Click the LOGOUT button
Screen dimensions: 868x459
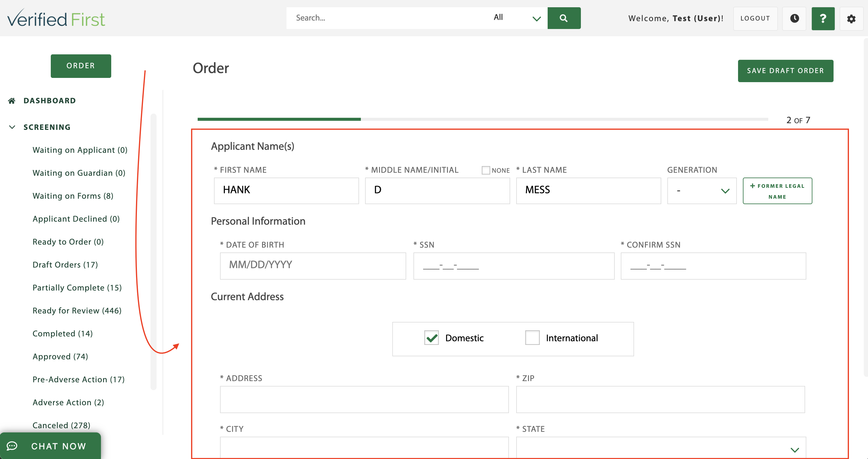pyautogui.click(x=755, y=18)
